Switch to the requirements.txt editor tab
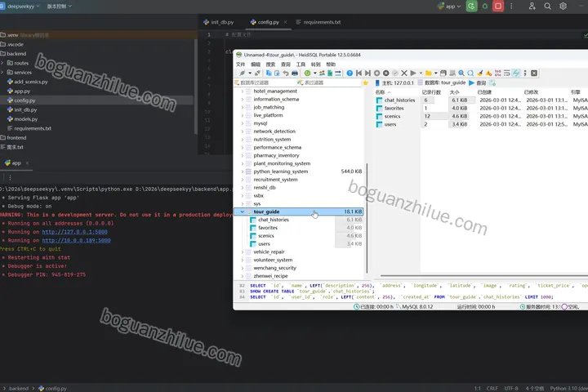Screen dimensions: 588x392 point(318,22)
